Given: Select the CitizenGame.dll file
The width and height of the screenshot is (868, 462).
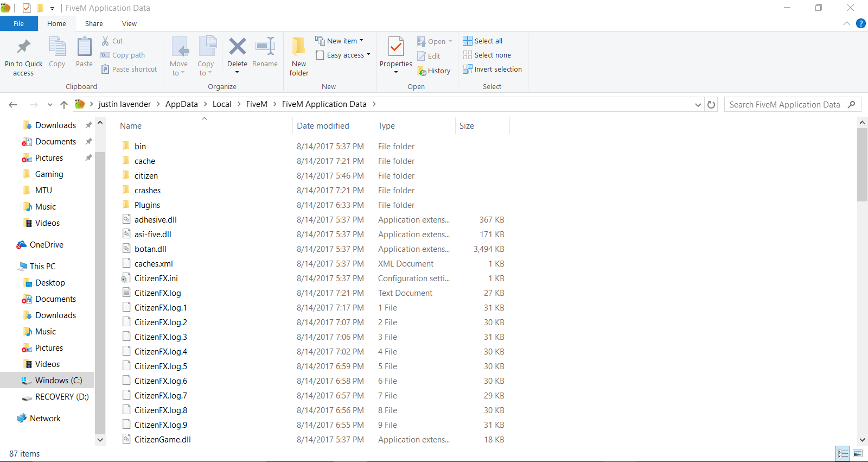Looking at the screenshot, I should point(162,440).
